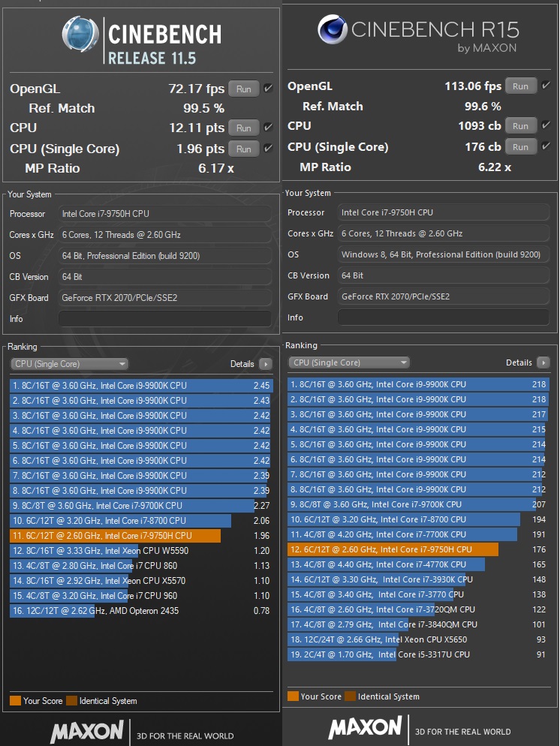Run the OpenGL test in Cinebench R15
The image size is (560, 746).
[x=520, y=86]
